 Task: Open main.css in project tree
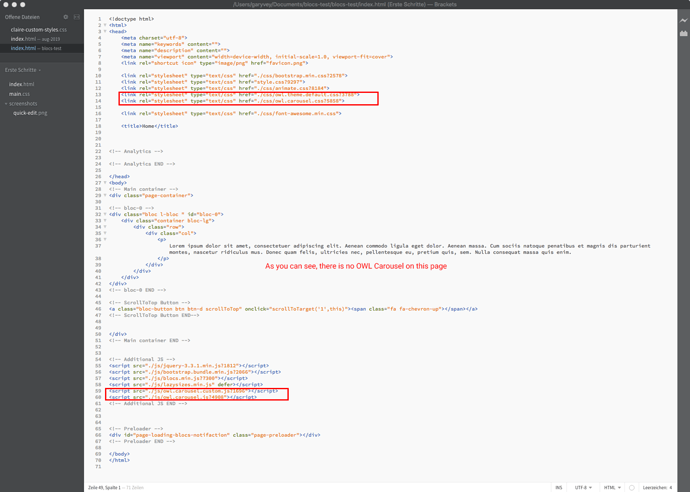pos(20,94)
